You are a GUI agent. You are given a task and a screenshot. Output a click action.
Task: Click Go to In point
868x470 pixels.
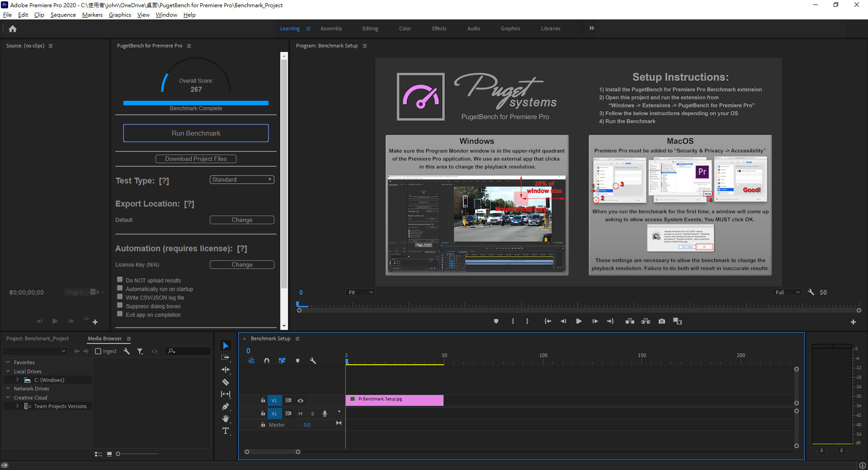(547, 321)
